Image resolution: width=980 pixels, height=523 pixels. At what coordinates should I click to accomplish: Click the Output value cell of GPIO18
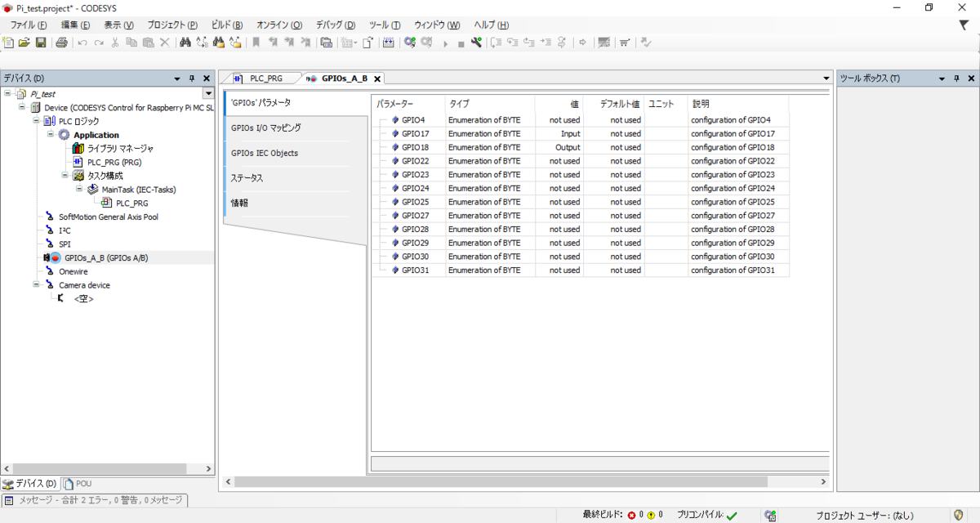tap(559, 148)
